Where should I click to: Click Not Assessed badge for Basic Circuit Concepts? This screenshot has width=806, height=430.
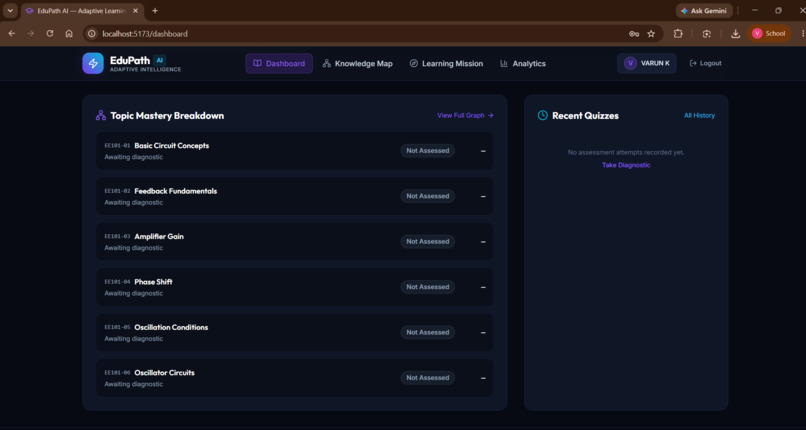428,151
